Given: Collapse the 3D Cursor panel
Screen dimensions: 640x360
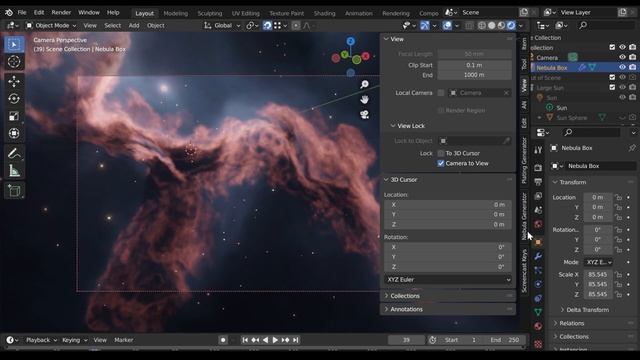Looking at the screenshot, I should point(386,180).
